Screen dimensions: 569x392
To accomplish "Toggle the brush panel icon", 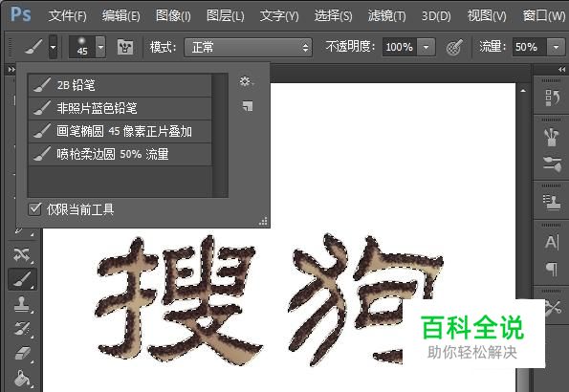I will pos(125,47).
